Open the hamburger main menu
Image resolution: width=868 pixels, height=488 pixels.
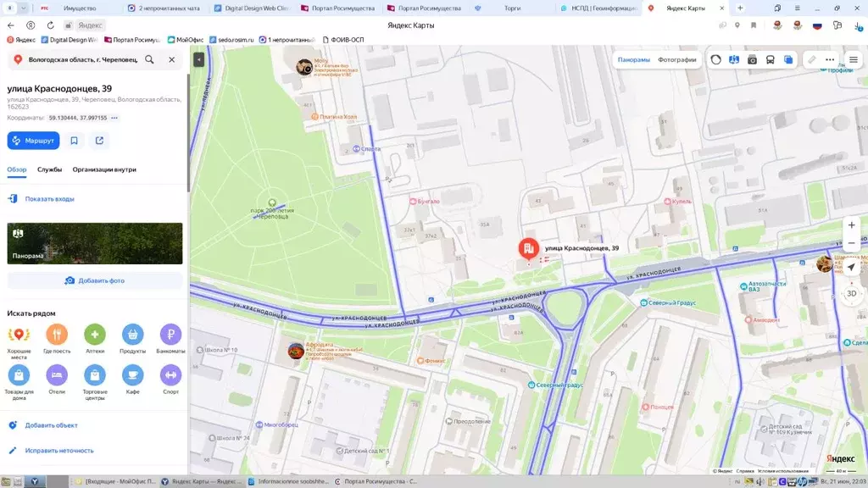854,59
